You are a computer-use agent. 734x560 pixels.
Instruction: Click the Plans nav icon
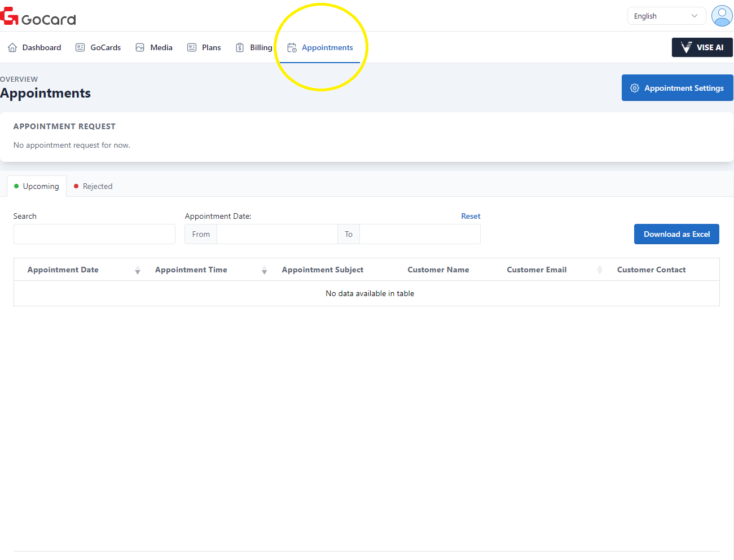[x=192, y=47]
